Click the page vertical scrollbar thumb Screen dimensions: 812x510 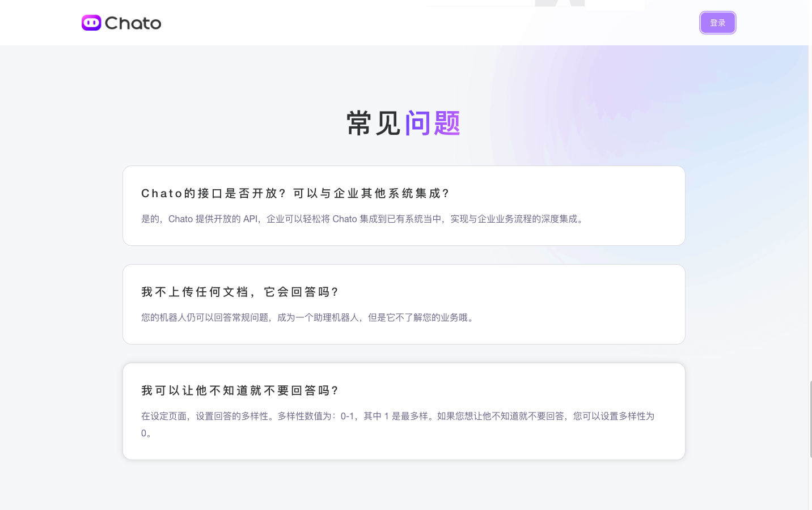click(x=810, y=419)
